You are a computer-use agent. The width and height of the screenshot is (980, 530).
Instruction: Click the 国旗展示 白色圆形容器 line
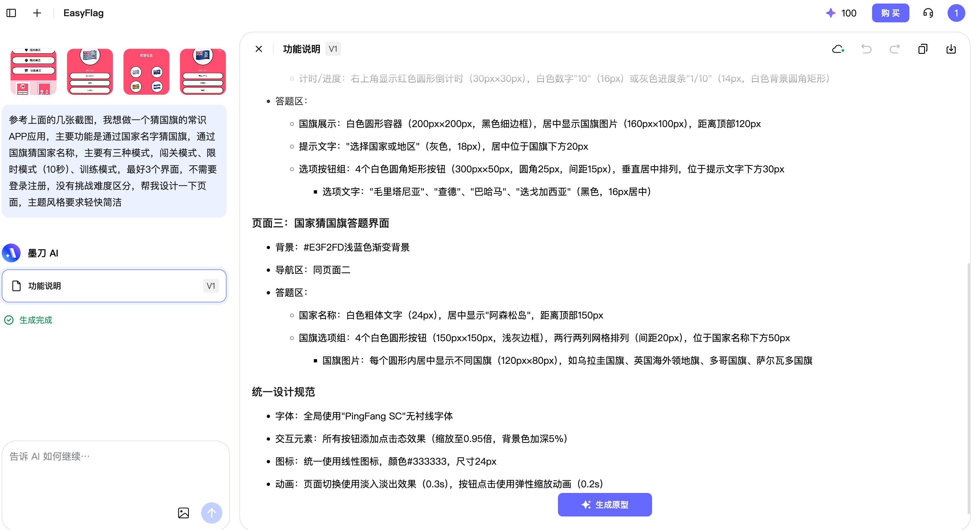[530, 124]
